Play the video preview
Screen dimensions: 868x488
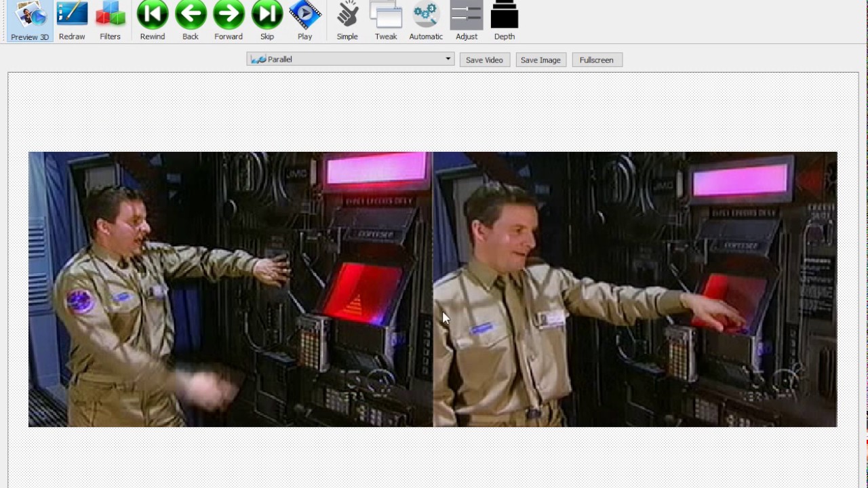coord(305,21)
